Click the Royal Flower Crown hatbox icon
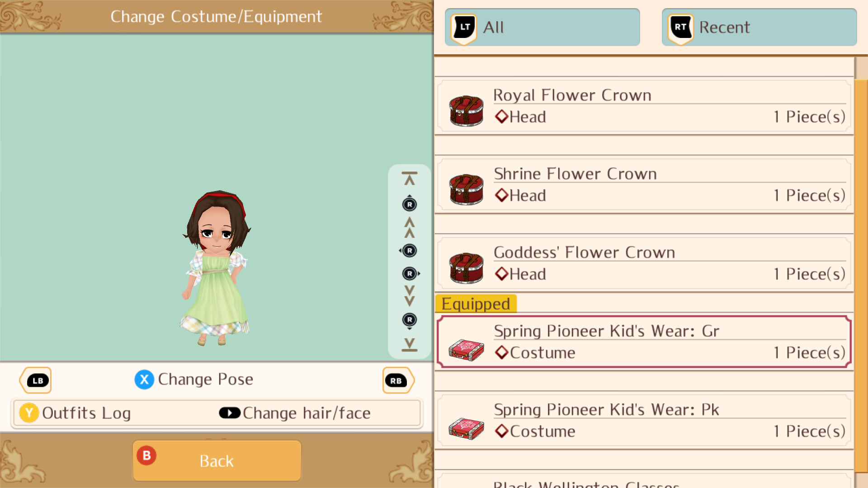This screenshot has width=868, height=488. pyautogui.click(x=466, y=111)
